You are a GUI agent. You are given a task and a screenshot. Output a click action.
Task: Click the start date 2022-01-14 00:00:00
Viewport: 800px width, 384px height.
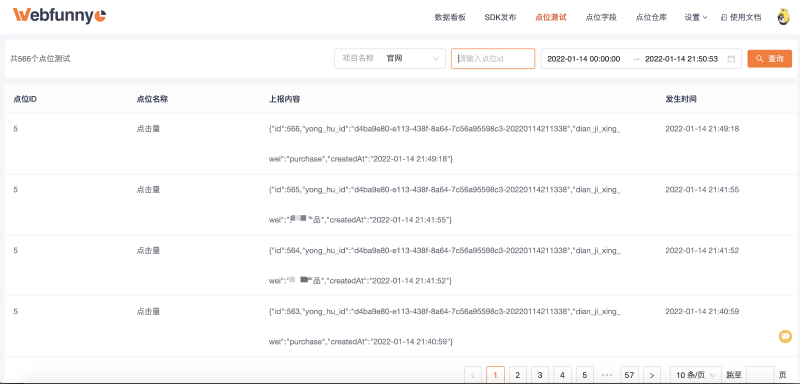pos(584,59)
